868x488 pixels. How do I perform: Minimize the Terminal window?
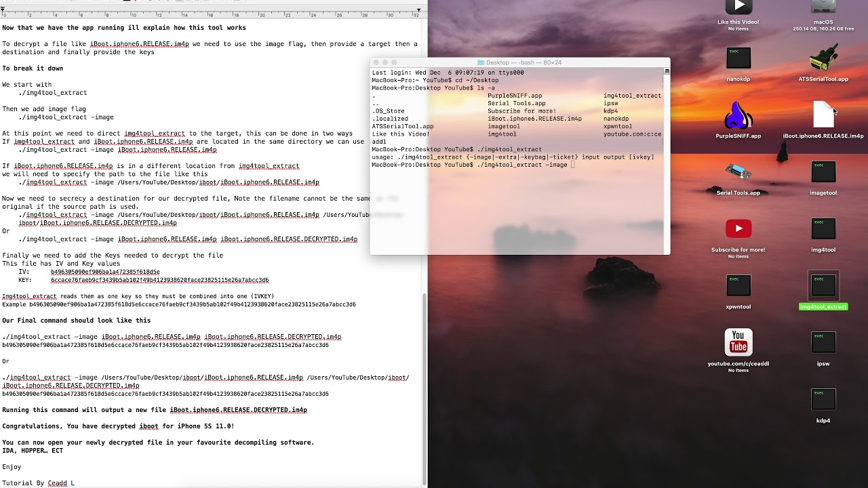(385, 62)
